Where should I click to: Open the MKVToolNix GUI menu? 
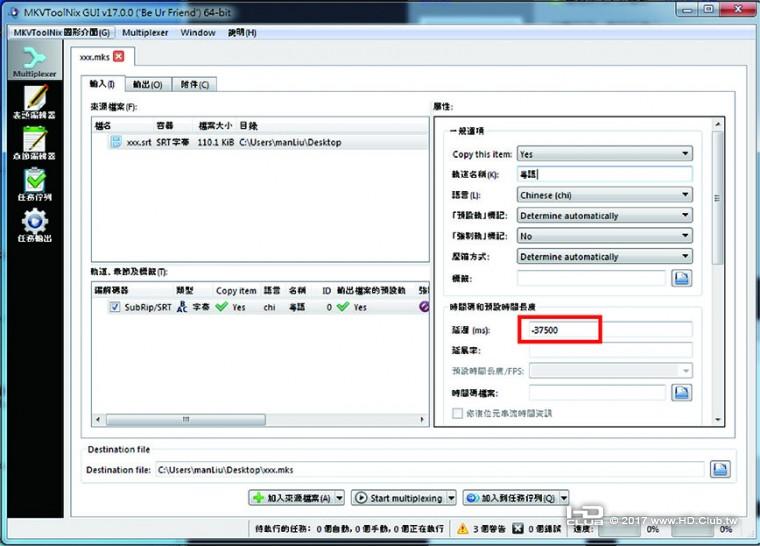(x=62, y=32)
